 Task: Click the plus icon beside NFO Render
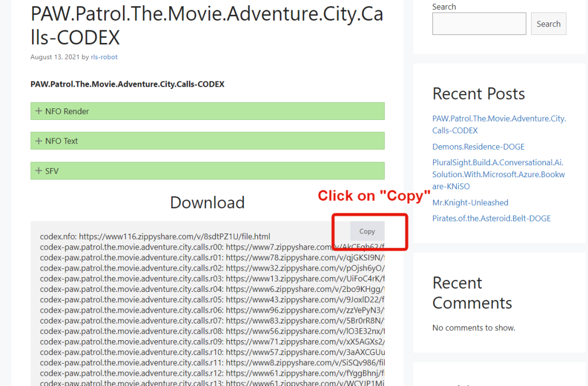click(38, 111)
